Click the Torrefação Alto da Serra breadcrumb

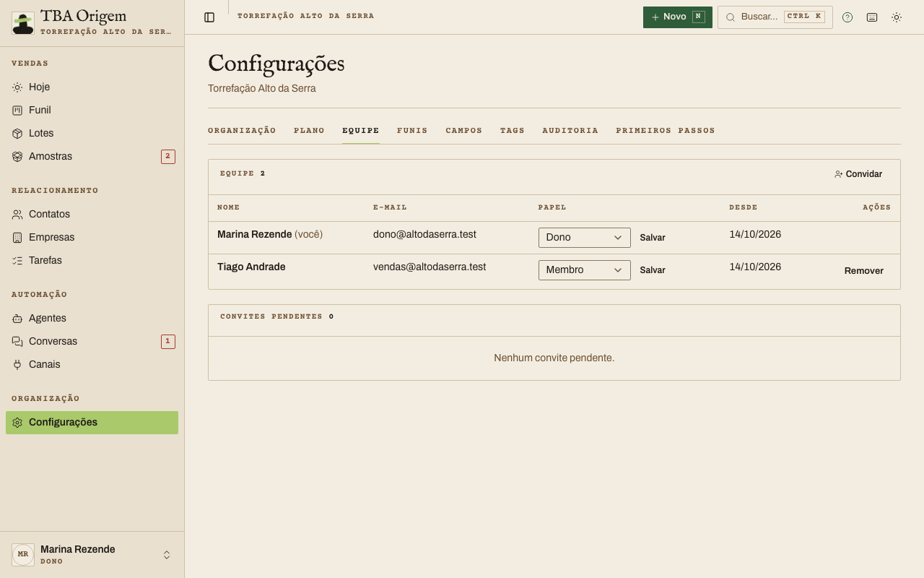pyautogui.click(x=306, y=16)
